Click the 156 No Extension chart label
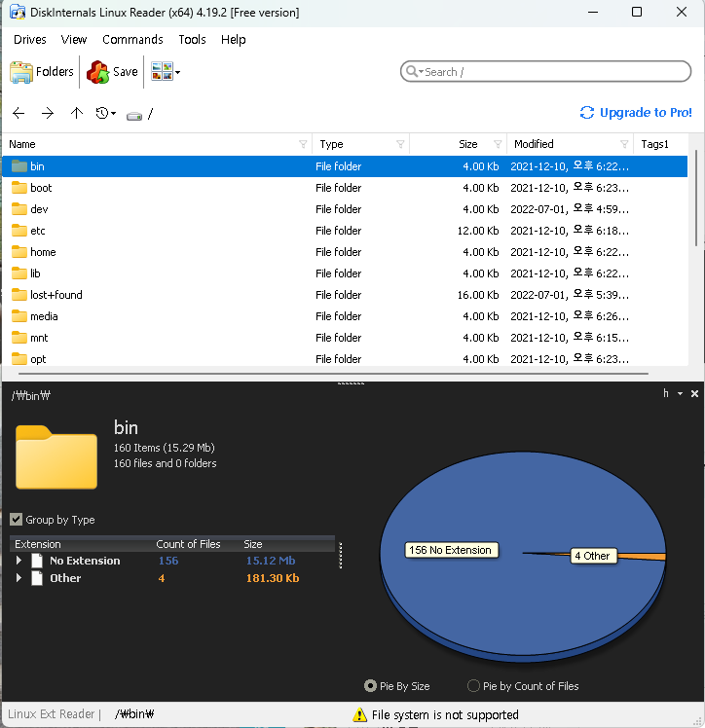 [452, 550]
